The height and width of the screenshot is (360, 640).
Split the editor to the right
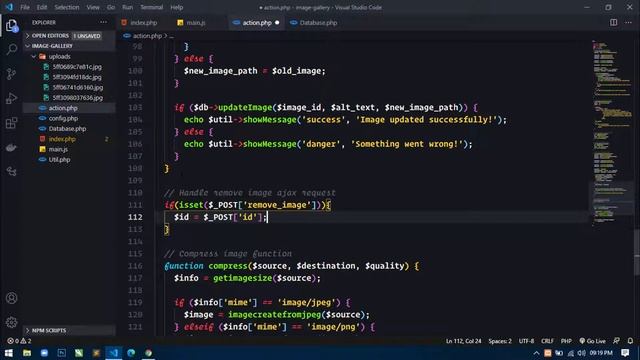[613, 22]
